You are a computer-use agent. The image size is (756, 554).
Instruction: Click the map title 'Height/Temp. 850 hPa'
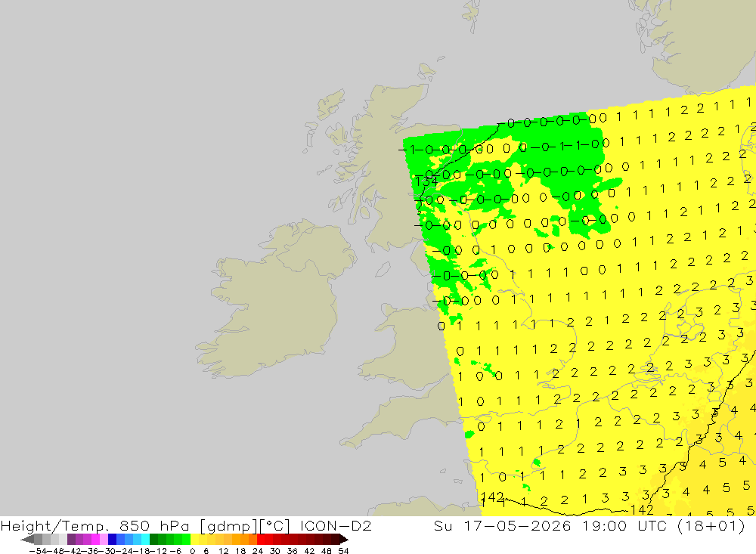click(x=95, y=525)
